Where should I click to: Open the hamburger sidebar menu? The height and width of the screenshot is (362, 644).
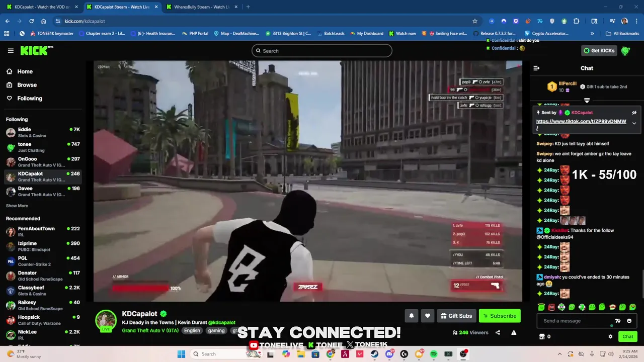coord(11,51)
